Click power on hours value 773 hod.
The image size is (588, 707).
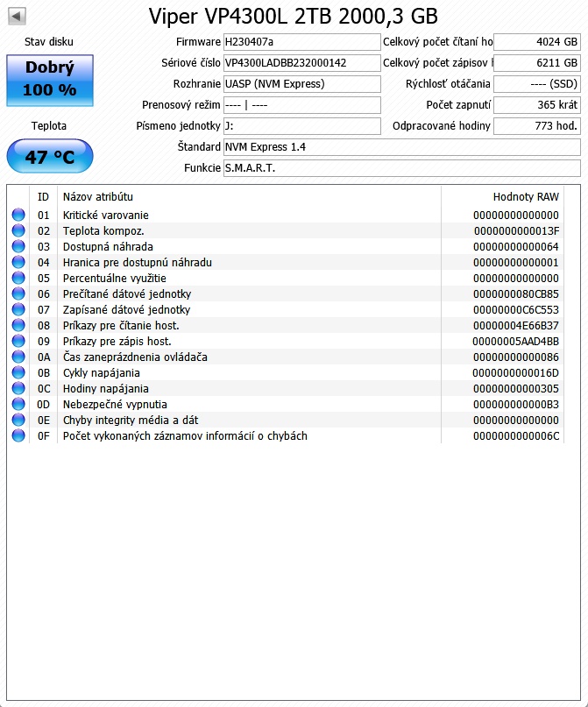tap(537, 126)
